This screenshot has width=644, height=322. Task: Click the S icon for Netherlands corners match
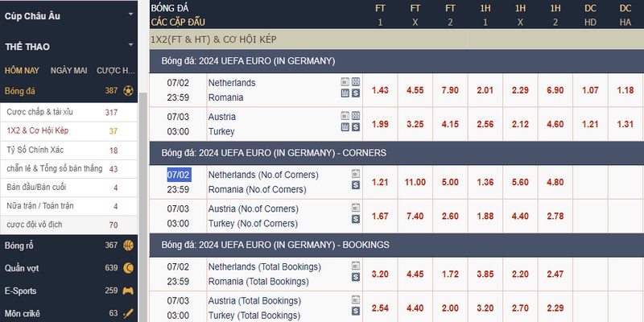[356, 185]
